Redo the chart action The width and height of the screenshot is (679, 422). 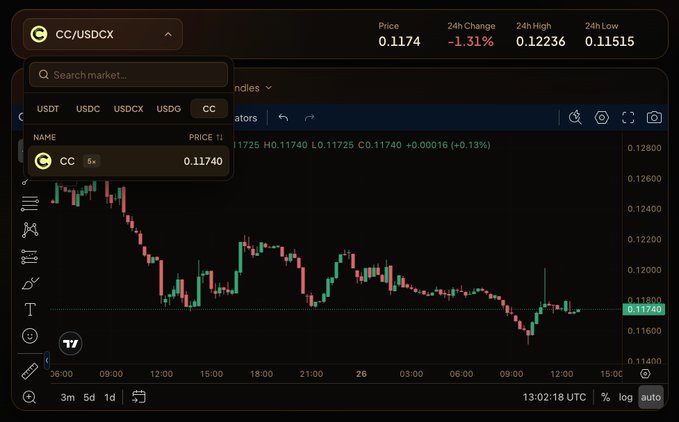point(309,118)
